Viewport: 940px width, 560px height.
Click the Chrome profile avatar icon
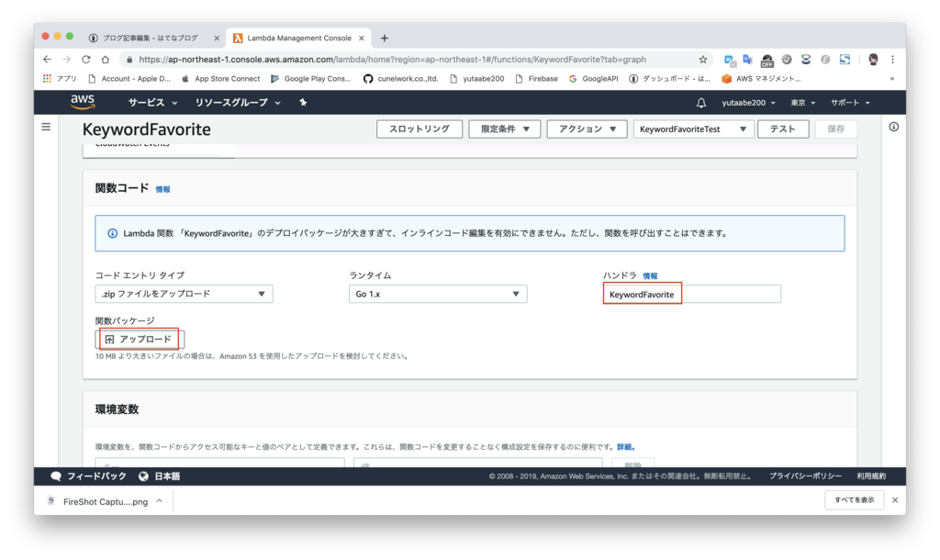point(873,60)
